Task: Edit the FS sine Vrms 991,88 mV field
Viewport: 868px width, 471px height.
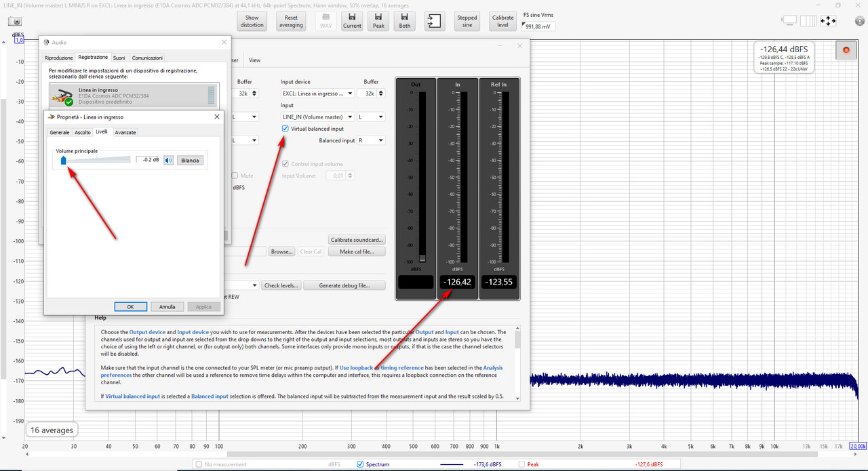Action: pos(538,26)
